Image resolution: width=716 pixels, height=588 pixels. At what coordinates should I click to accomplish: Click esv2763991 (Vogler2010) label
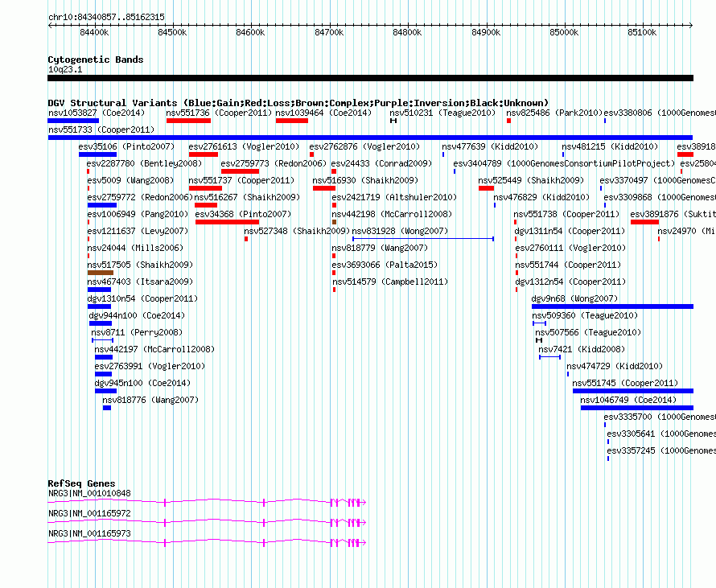click(x=150, y=366)
